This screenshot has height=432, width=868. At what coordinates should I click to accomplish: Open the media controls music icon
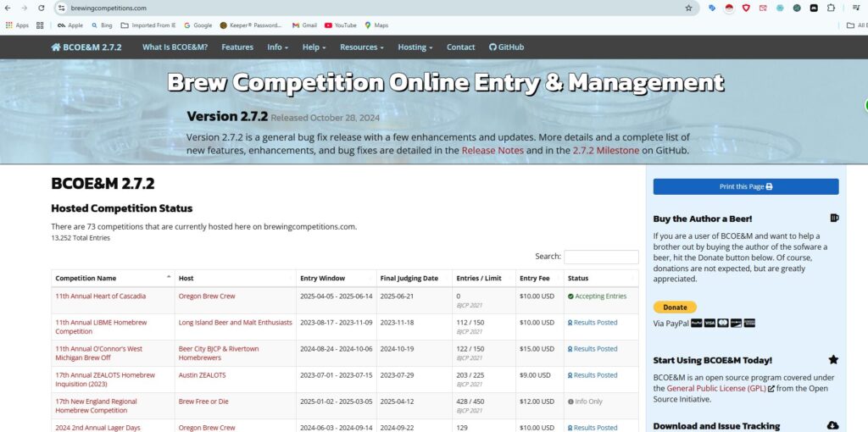856,8
